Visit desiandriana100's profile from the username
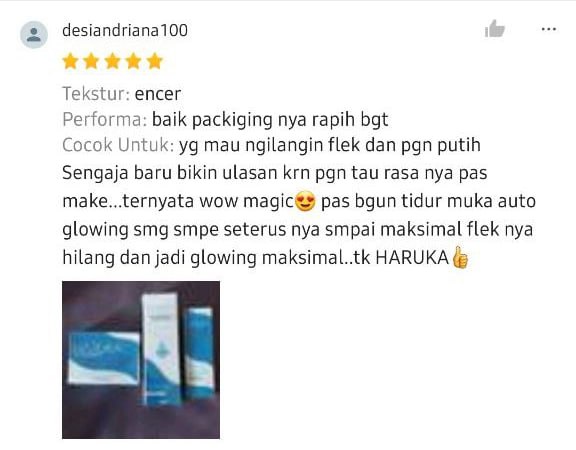The image size is (576, 450). point(125,30)
